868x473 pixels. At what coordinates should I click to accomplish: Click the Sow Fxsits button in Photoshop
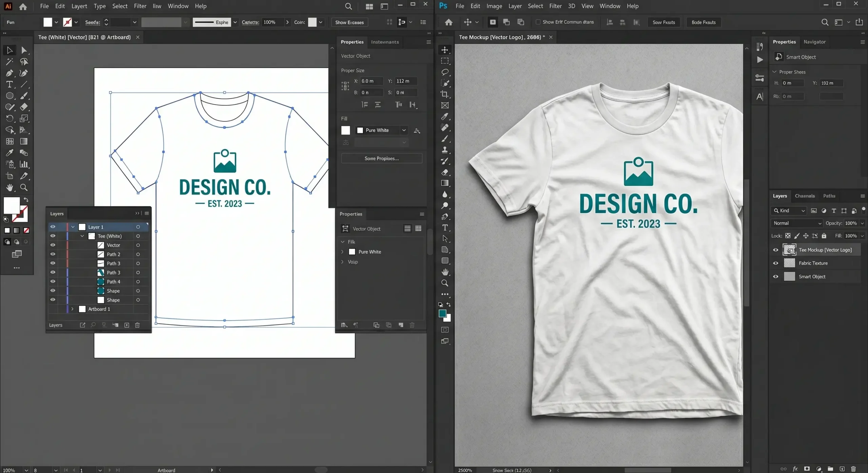pos(664,22)
